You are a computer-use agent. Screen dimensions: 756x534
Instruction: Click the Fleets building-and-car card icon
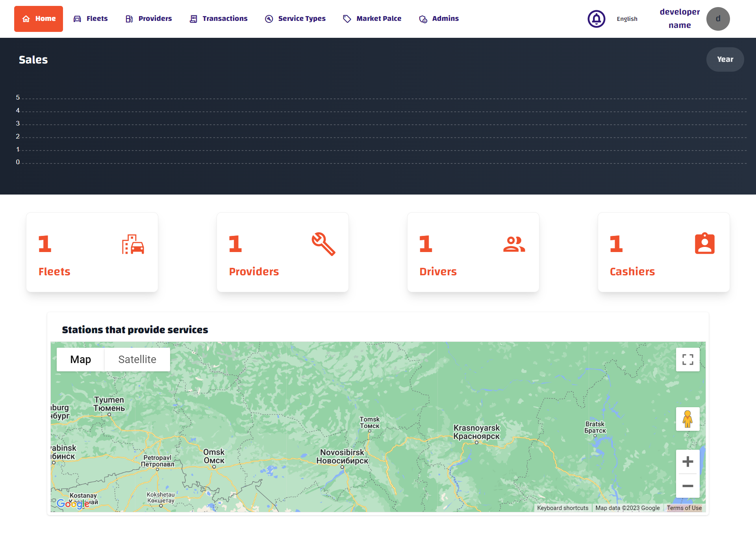(133, 244)
